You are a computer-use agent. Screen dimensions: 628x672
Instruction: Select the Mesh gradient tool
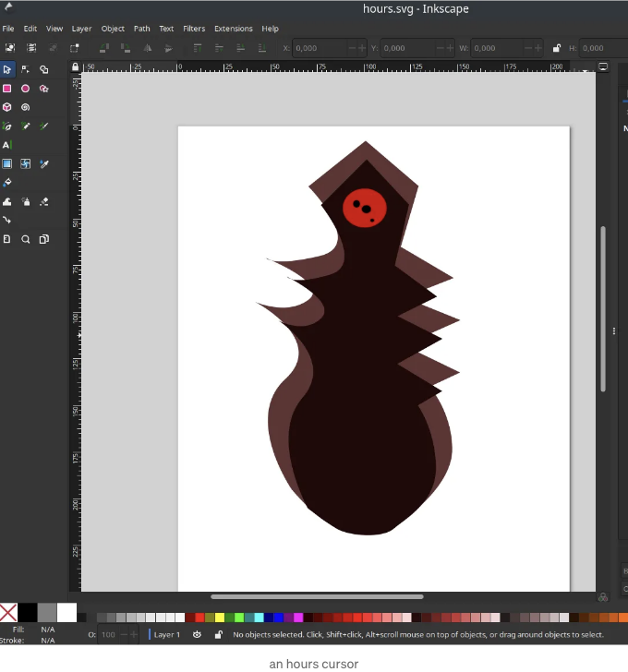25,163
